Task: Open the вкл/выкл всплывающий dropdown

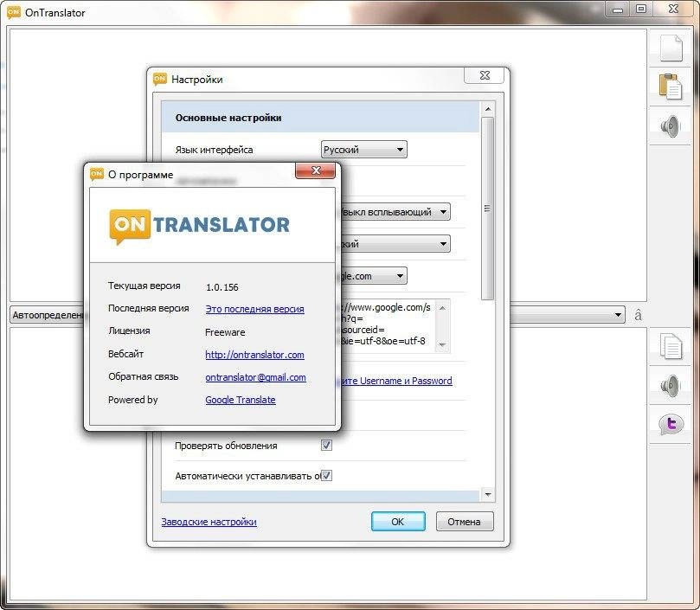Action: 395,212
